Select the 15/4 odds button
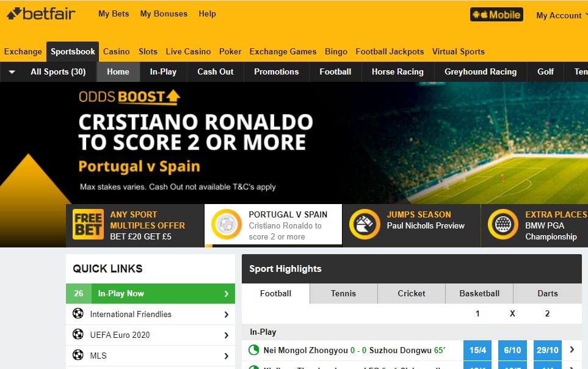 [x=477, y=350]
